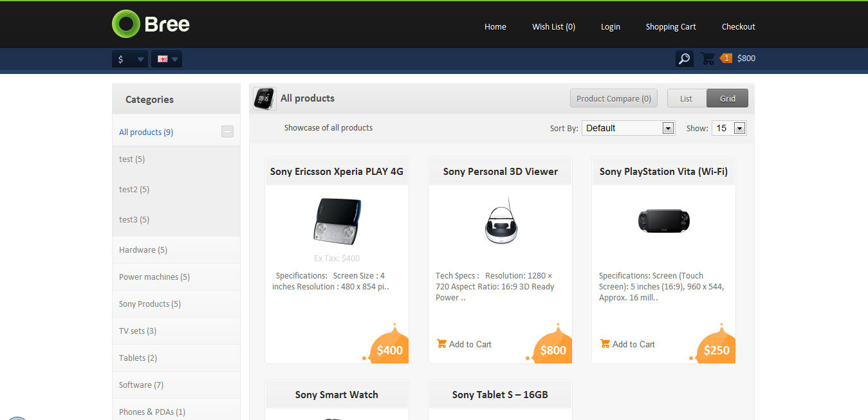
Task: Select test3 (5) subcategory
Action: 134,219
